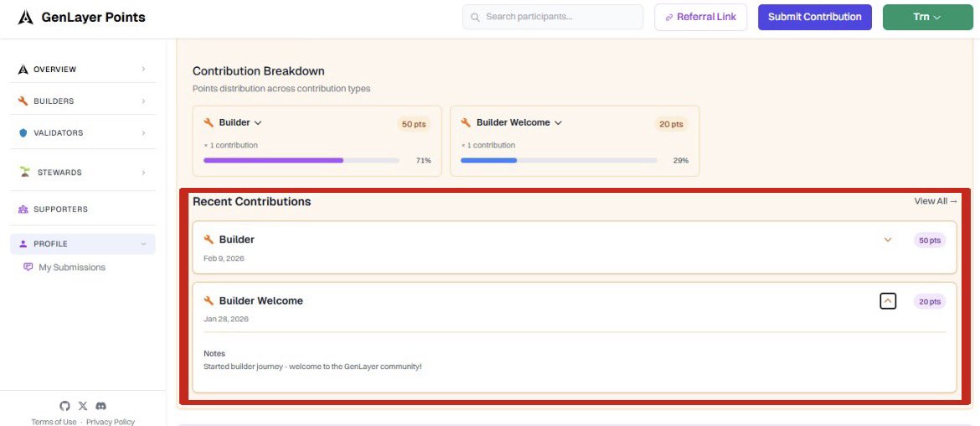Click View All recent contributions link
This screenshot has width=980, height=426.
point(935,200)
